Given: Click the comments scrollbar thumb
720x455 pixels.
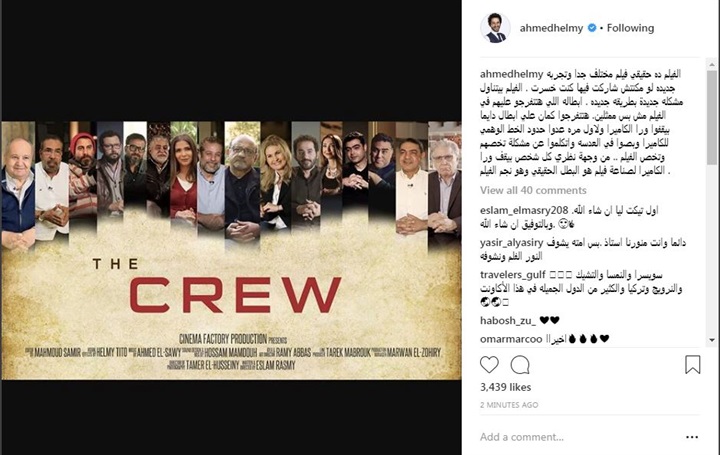Looking at the screenshot, I should 712,118.
